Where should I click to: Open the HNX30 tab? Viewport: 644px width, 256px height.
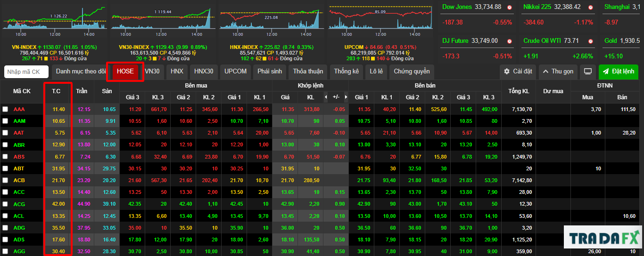tap(204, 72)
